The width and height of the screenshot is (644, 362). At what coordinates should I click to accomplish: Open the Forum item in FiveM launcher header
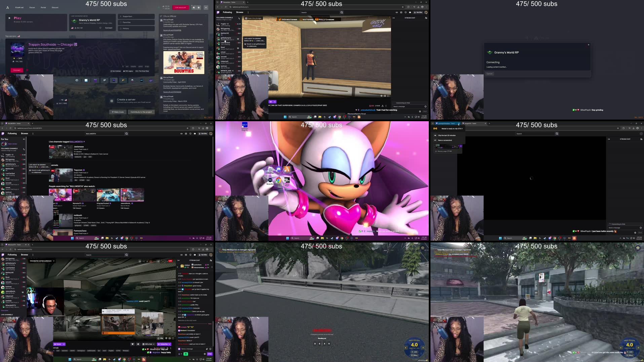tap(32, 7)
